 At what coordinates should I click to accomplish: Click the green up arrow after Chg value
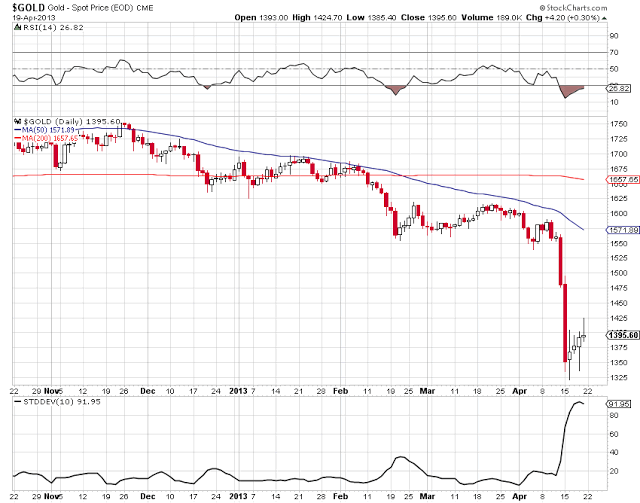click(604, 18)
